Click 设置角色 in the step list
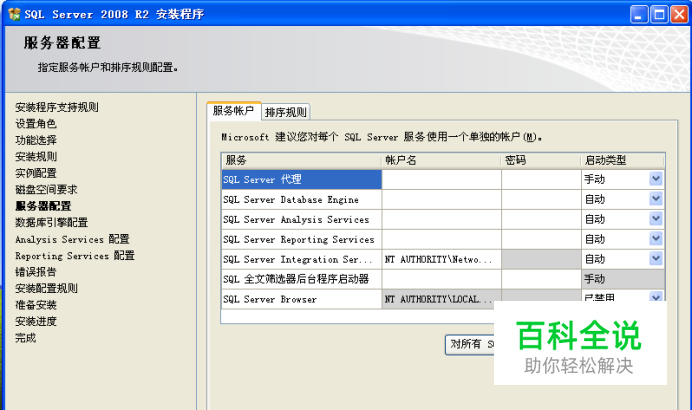 (x=36, y=124)
